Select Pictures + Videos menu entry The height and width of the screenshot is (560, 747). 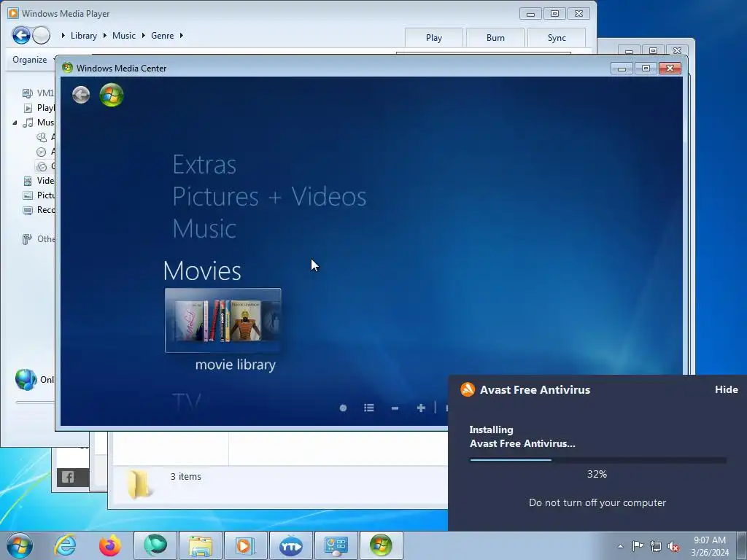click(x=270, y=197)
